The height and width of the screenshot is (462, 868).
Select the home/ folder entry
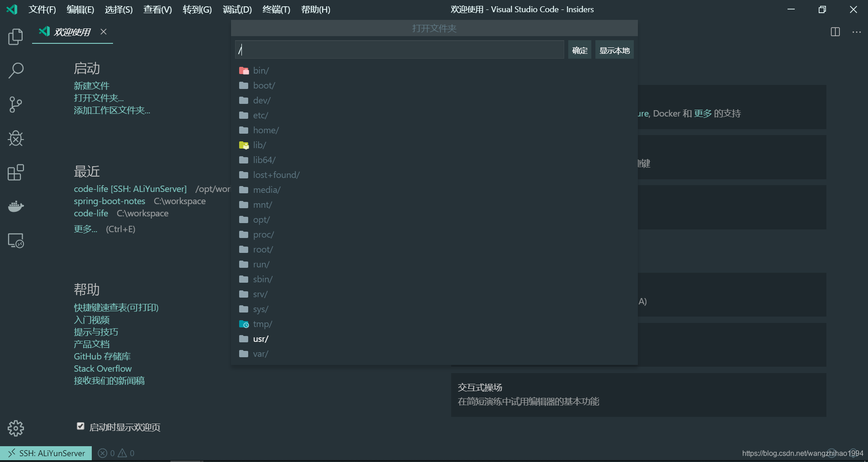(x=434, y=130)
